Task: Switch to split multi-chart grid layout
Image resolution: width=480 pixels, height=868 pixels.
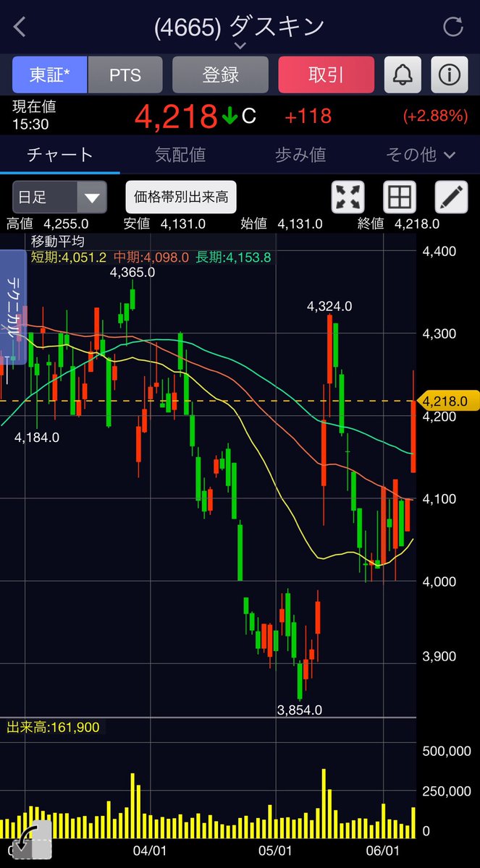Action: [400, 197]
